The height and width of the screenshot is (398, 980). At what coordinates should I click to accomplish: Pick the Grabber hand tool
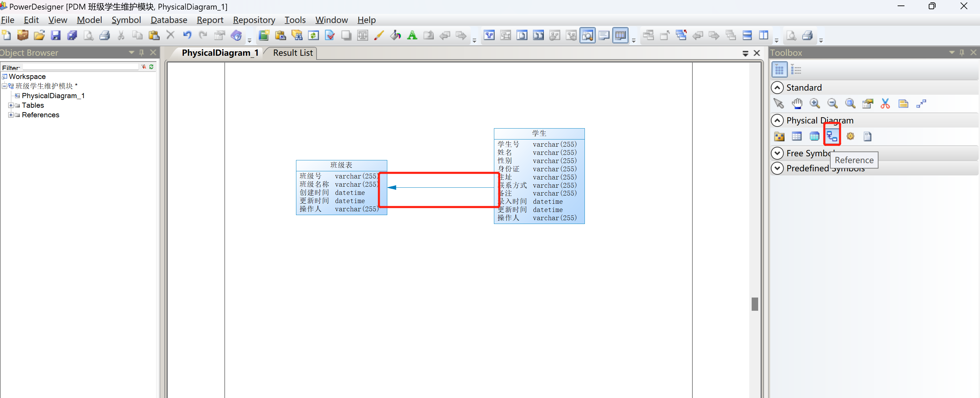tap(797, 104)
